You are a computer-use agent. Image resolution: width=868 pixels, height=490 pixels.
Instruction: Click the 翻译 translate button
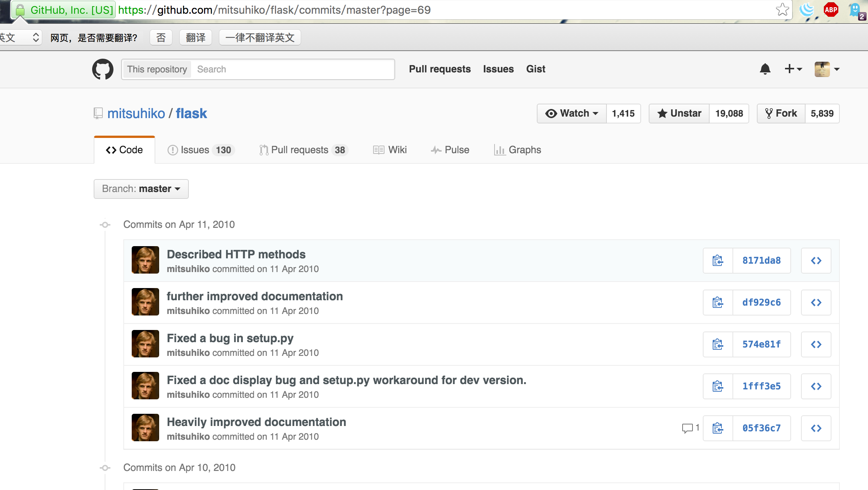(x=195, y=38)
